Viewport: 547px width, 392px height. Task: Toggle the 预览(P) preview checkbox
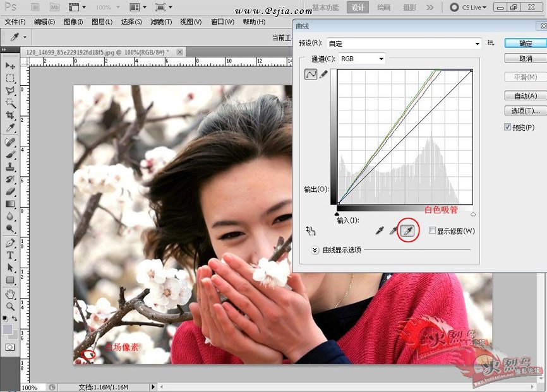click(x=508, y=127)
